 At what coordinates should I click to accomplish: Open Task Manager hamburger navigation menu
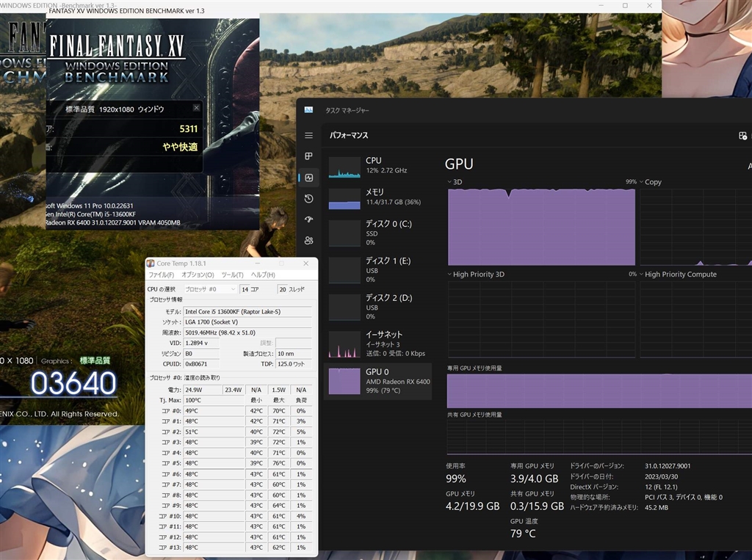pos(309,136)
